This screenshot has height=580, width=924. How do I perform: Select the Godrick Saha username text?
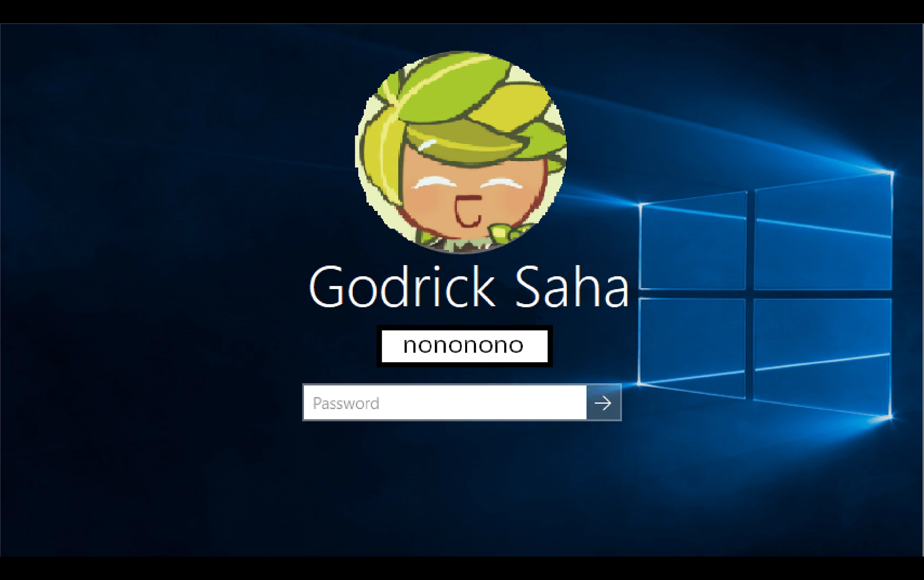[x=469, y=287]
